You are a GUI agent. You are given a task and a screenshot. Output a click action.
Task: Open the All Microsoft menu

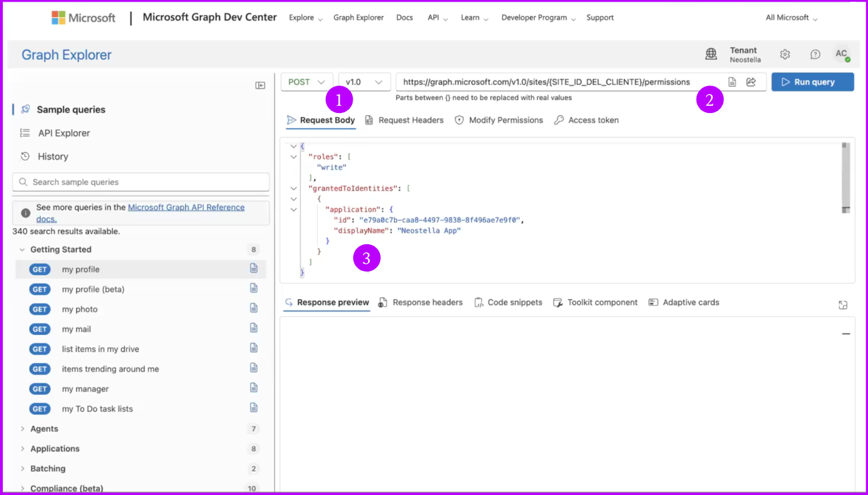pos(791,18)
